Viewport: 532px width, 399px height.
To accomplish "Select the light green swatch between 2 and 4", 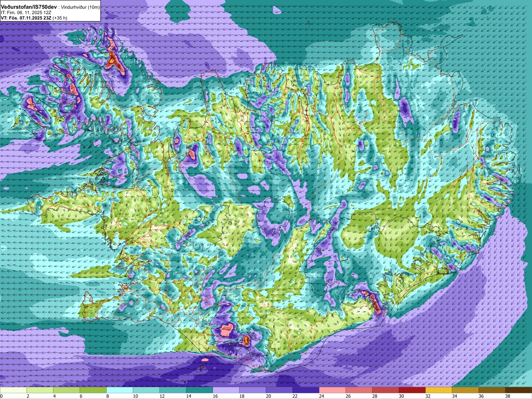I will click(x=40, y=390).
